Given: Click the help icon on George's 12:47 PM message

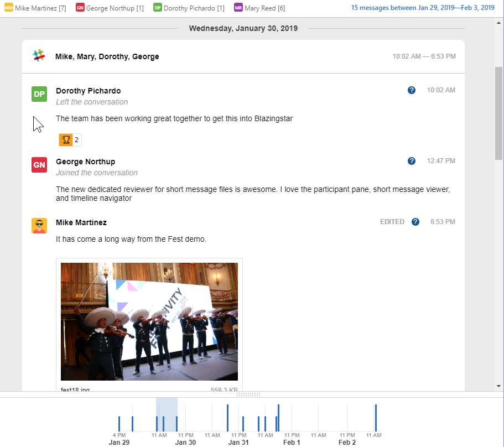Looking at the screenshot, I should coord(411,160).
